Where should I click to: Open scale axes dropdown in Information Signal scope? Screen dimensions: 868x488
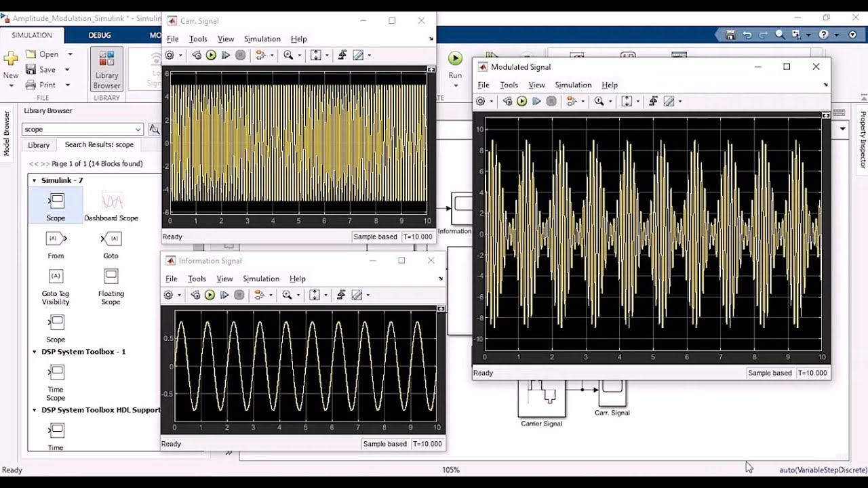coord(325,296)
